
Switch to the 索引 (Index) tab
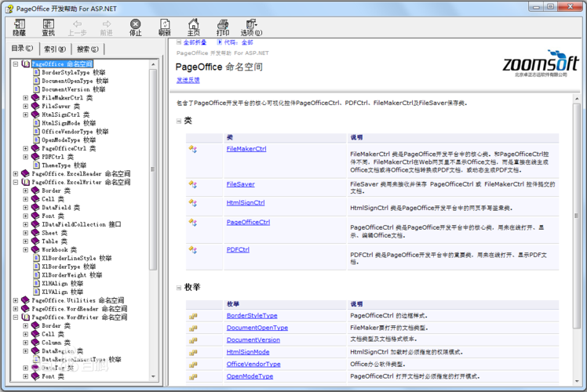tap(55, 49)
